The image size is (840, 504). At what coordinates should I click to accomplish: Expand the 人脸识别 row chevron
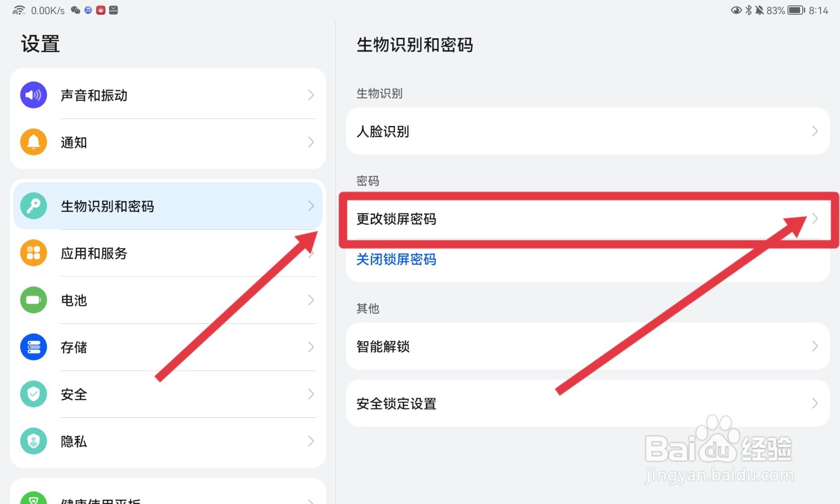[815, 131]
